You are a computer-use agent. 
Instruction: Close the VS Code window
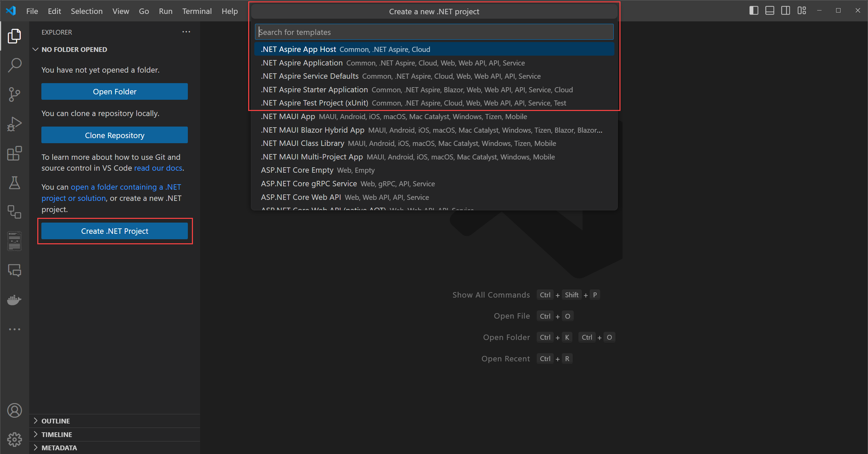click(858, 11)
